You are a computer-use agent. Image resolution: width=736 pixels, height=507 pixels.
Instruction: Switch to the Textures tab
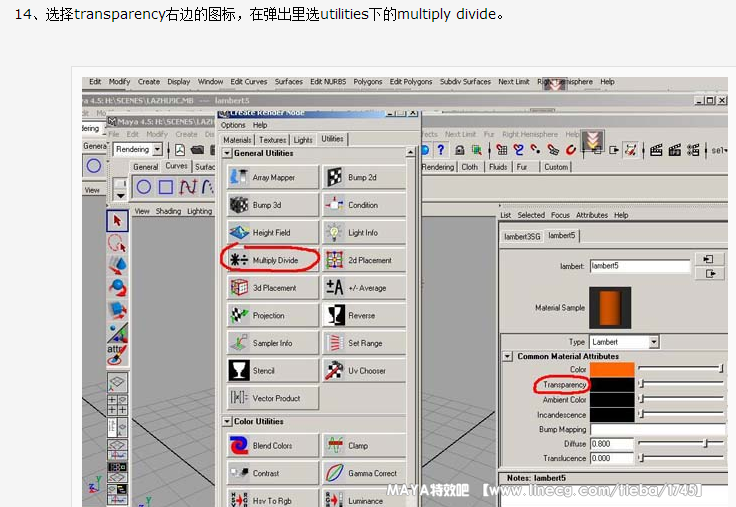click(x=272, y=140)
